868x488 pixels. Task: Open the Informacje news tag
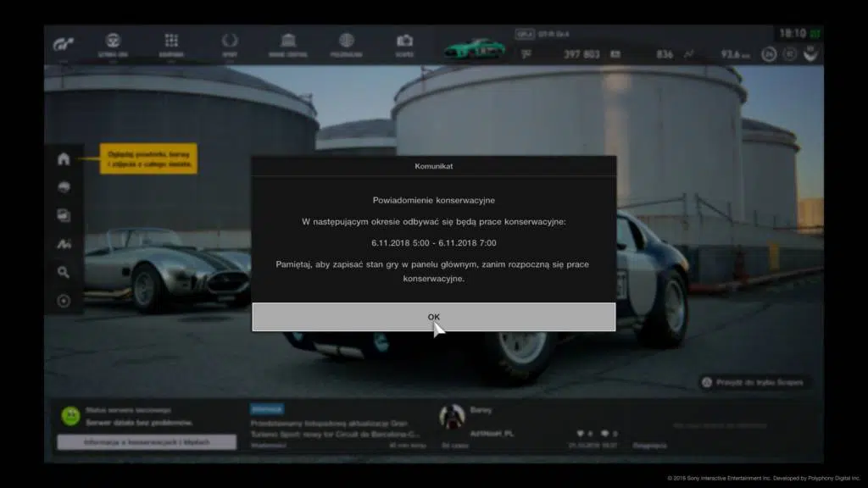coord(266,409)
